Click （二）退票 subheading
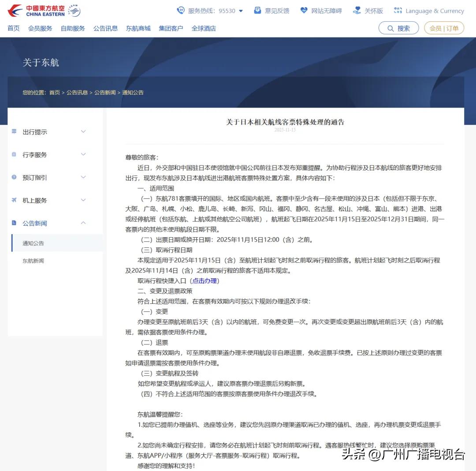The image size is (476, 471). pyautogui.click(x=154, y=343)
